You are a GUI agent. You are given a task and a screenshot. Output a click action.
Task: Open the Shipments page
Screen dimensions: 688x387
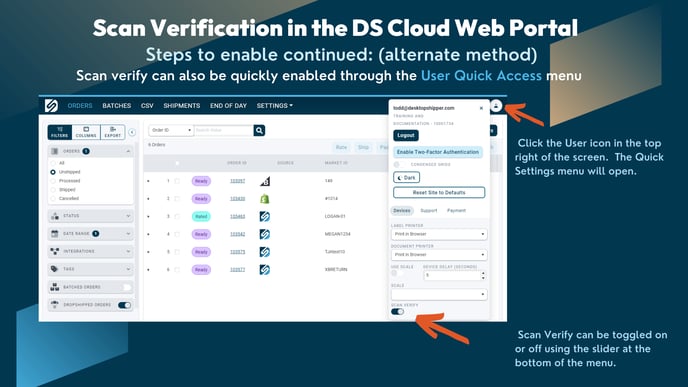tap(182, 106)
